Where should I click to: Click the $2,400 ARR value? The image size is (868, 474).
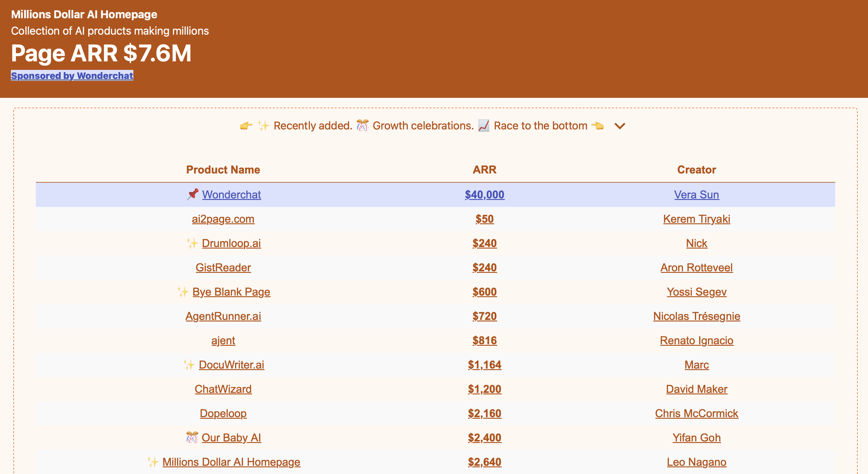484,437
